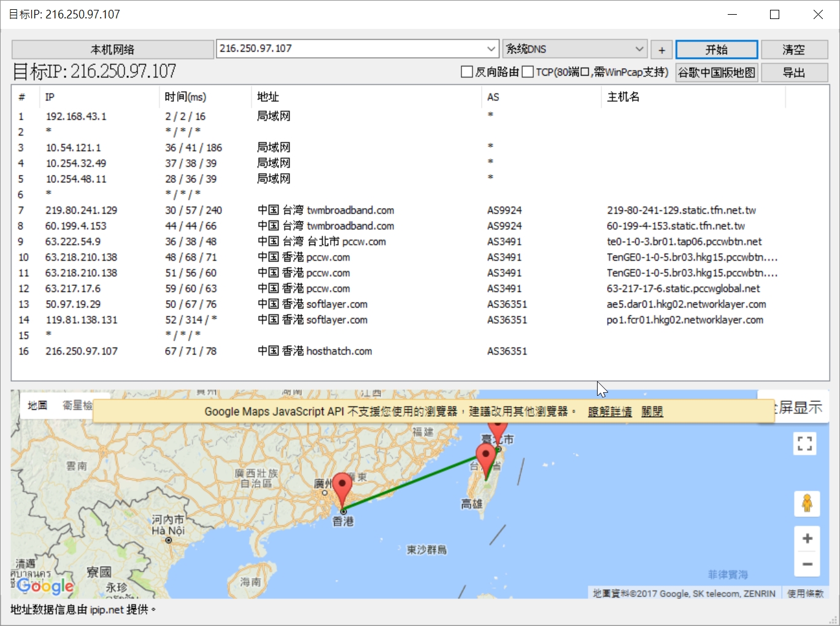Dismiss map warning with 關閉 link

[x=652, y=412]
